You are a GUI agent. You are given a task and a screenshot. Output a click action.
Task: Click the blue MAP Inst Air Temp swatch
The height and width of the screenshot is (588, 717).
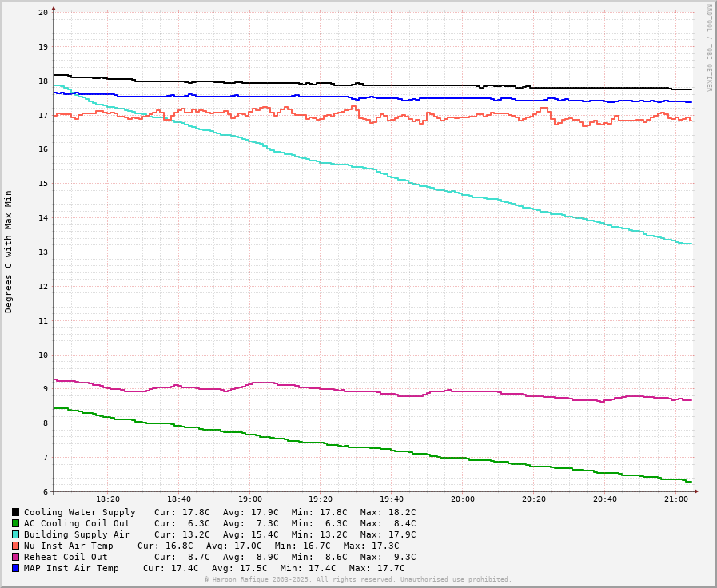click(15, 568)
